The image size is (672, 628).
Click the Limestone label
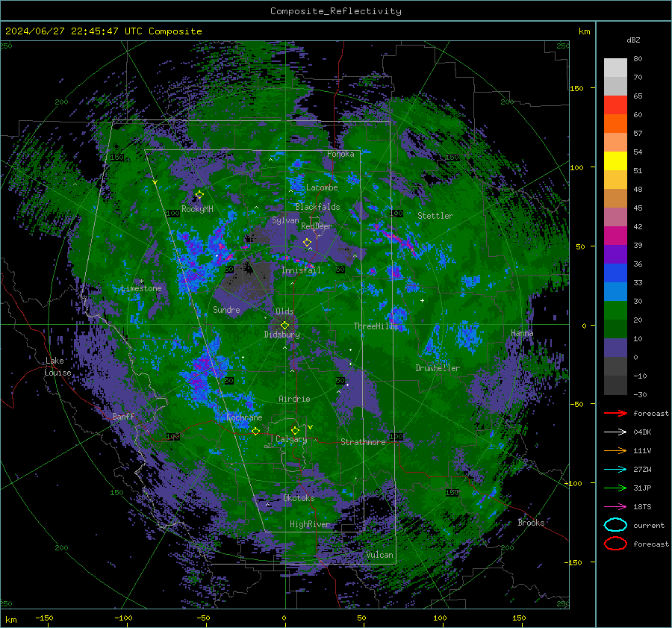[x=141, y=288]
